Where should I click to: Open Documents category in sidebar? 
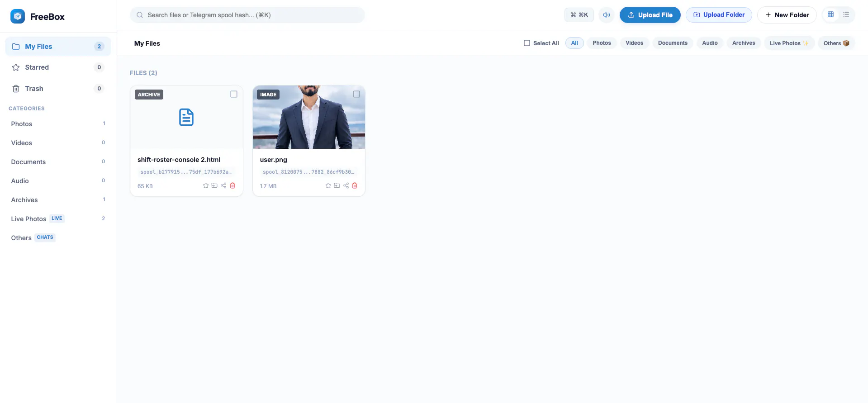(x=58, y=162)
